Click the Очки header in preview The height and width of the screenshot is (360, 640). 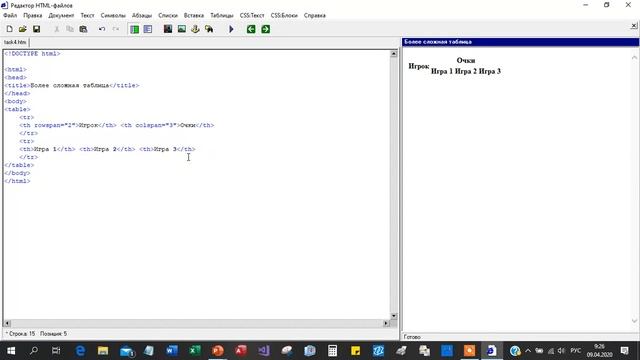(466, 60)
